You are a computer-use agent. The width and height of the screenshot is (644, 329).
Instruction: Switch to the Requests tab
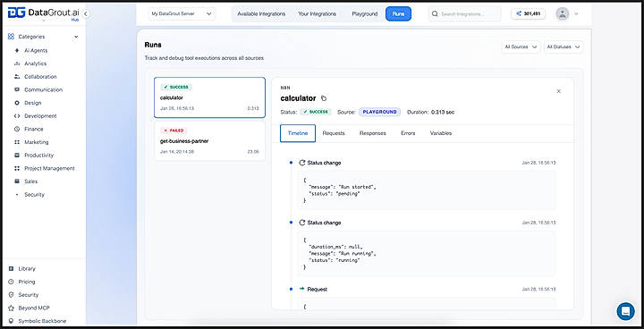334,133
